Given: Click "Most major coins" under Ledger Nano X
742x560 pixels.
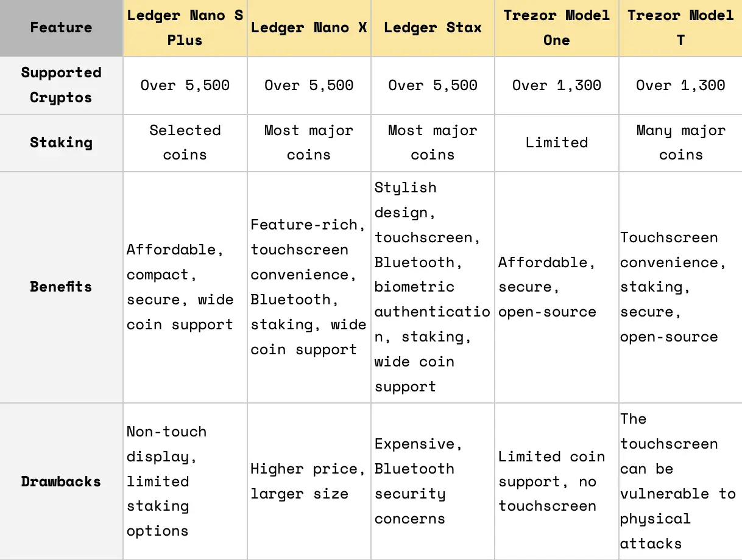Looking at the screenshot, I should tap(309, 142).
